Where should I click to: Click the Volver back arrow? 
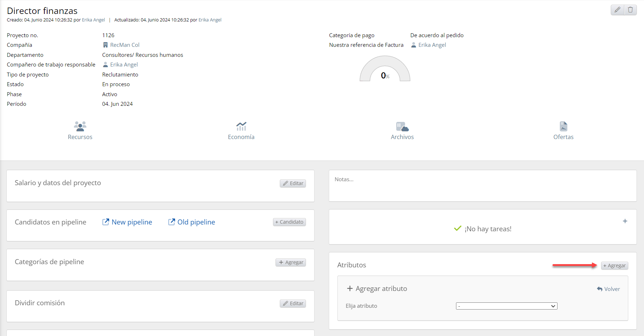click(608, 289)
